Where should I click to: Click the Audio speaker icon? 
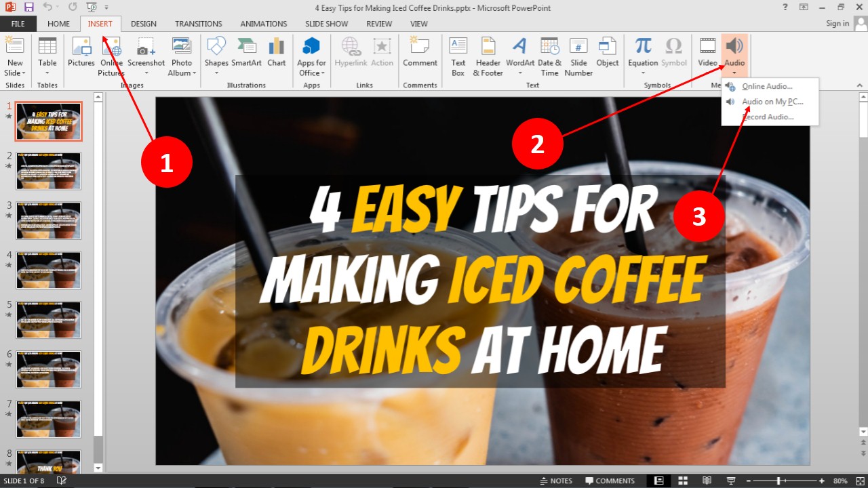pyautogui.click(x=734, y=46)
